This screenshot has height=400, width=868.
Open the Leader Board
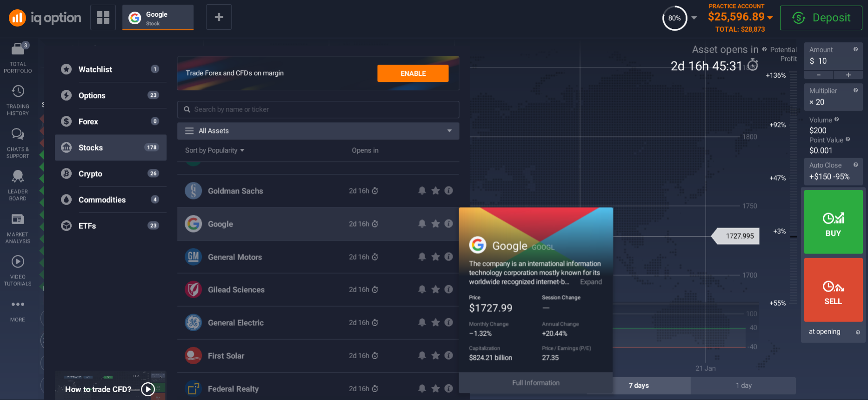pos(18,186)
